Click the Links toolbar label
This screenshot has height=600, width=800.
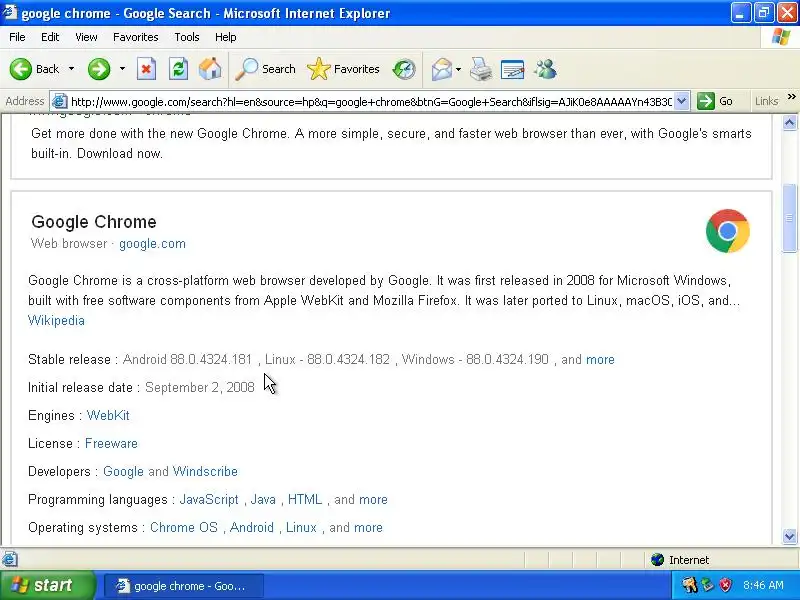coord(766,101)
